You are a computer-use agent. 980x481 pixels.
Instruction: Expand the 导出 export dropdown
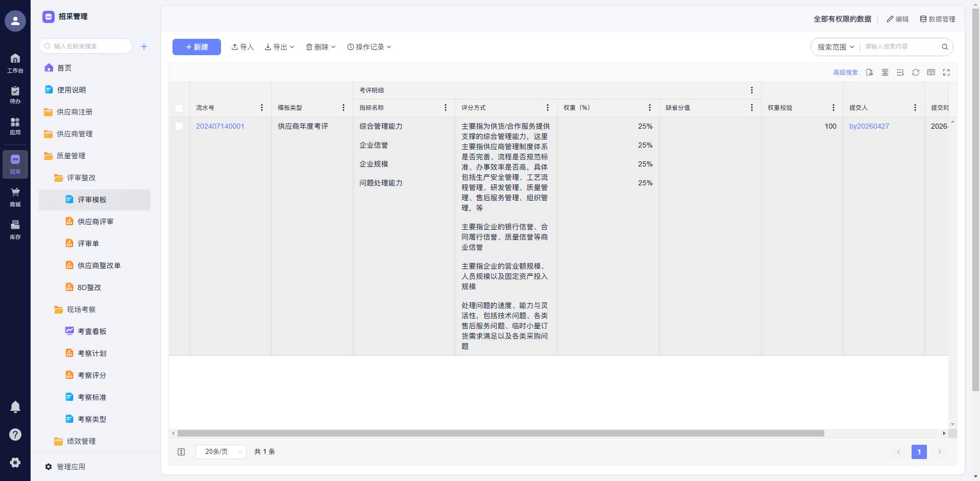pyautogui.click(x=279, y=46)
